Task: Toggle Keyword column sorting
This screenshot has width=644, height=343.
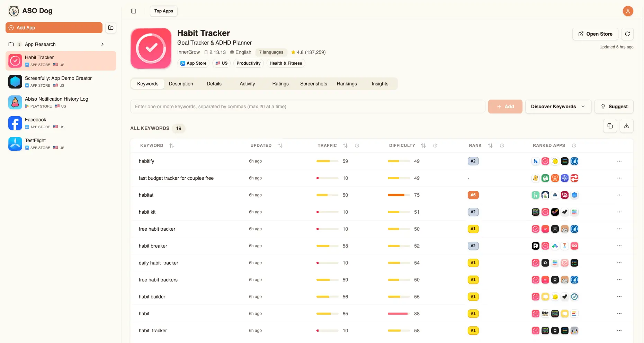Action: pos(172,146)
